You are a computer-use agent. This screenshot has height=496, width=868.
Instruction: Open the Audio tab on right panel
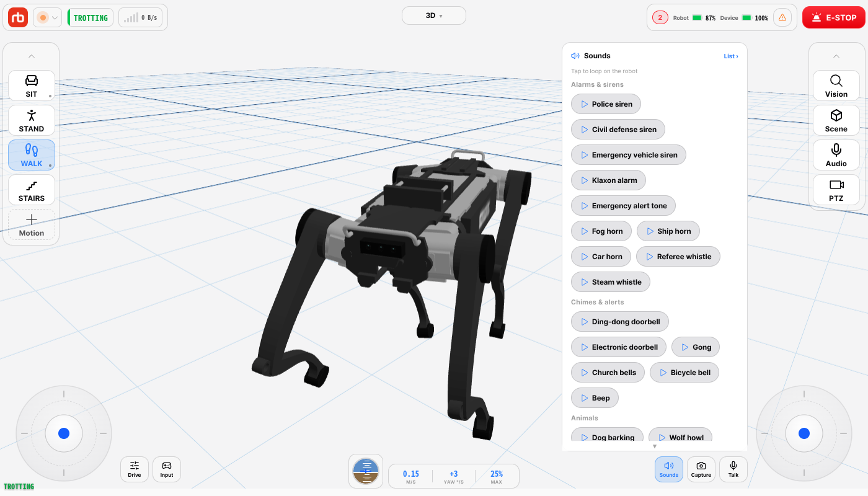(x=836, y=155)
